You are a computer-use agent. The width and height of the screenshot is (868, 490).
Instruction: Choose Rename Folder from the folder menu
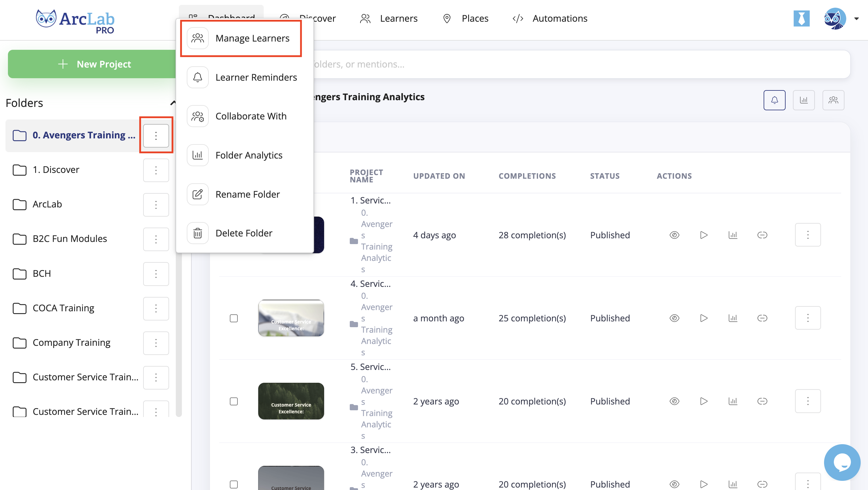tap(245, 194)
